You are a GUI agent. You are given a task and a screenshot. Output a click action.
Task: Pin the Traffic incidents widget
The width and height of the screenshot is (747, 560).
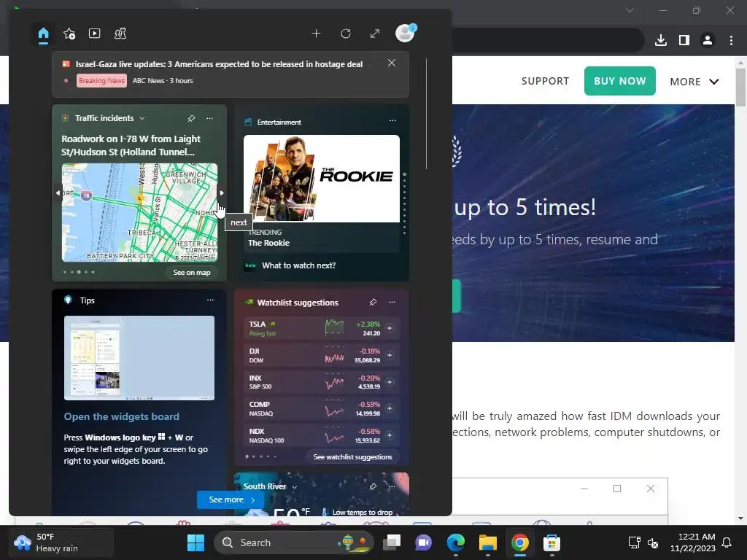[x=192, y=118]
